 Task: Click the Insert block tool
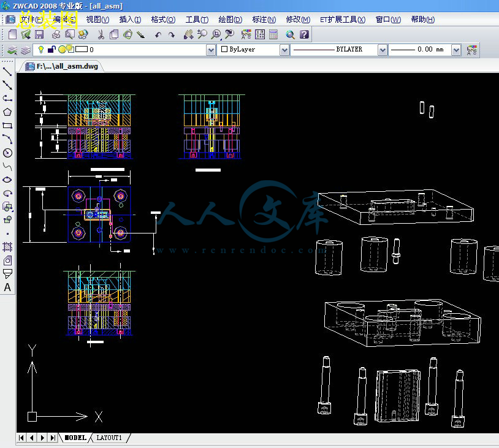pos(7,207)
